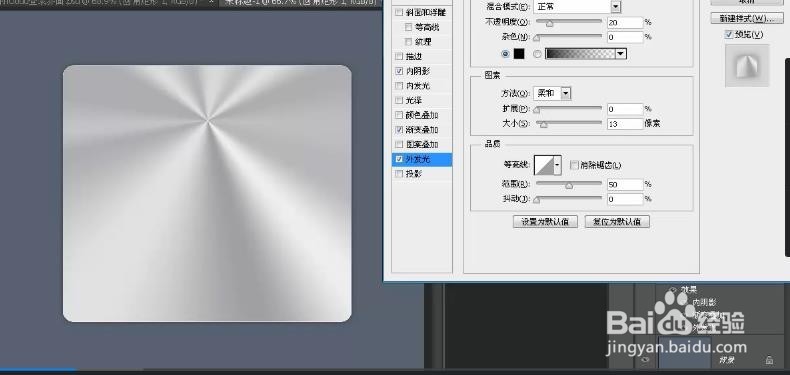
Task: Expand the gradient picker dropdown arrow
Action: (x=621, y=53)
